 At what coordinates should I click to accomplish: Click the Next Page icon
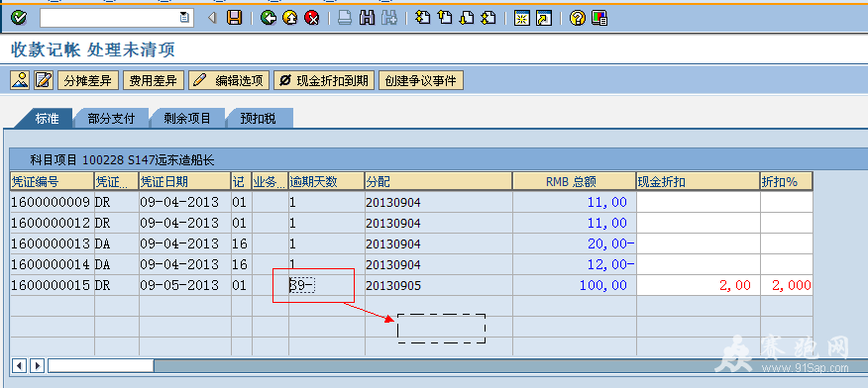(467, 18)
